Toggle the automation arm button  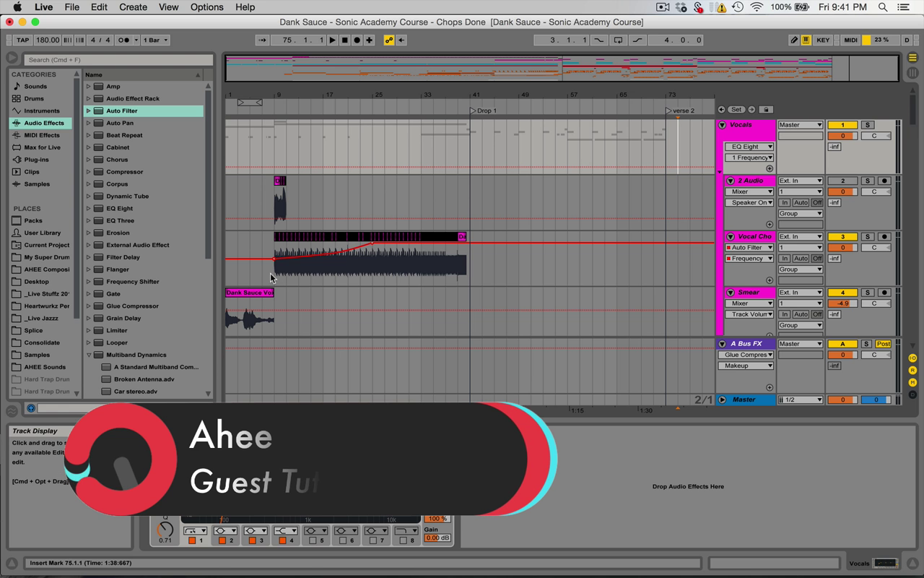tap(389, 40)
